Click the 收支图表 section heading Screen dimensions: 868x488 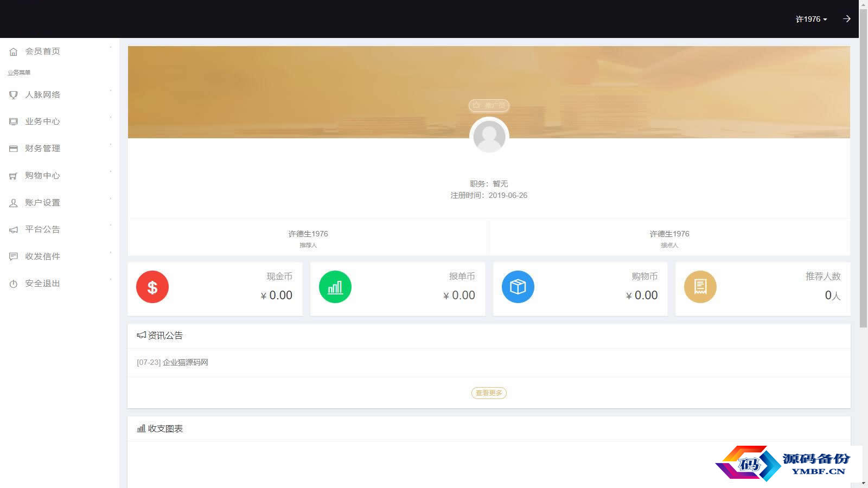(x=165, y=428)
